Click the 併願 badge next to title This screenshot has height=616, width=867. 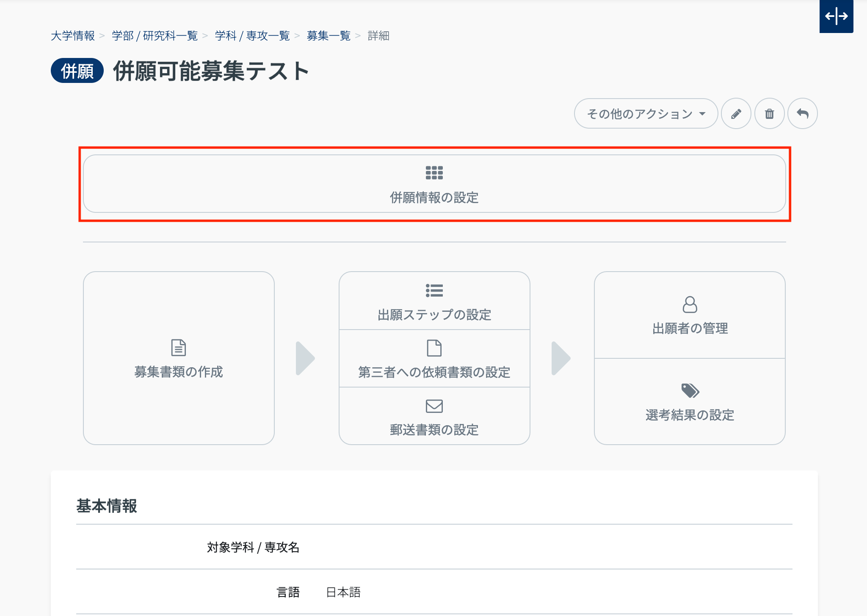pyautogui.click(x=77, y=71)
